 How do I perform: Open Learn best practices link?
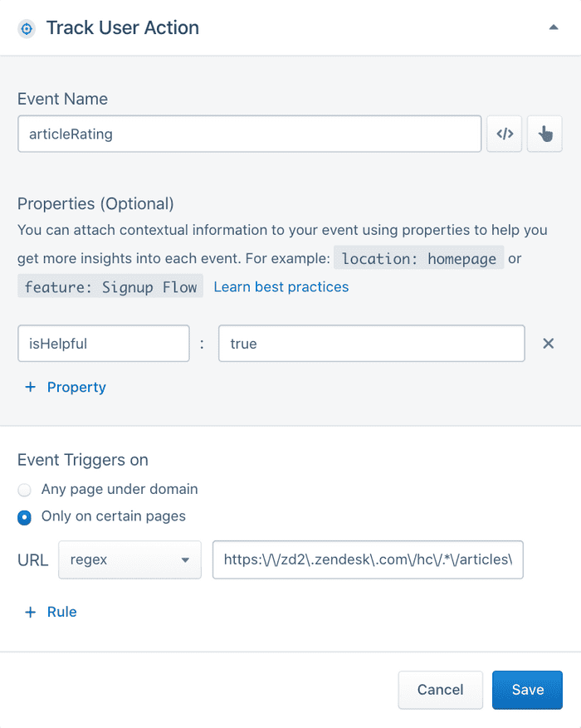pos(281,287)
